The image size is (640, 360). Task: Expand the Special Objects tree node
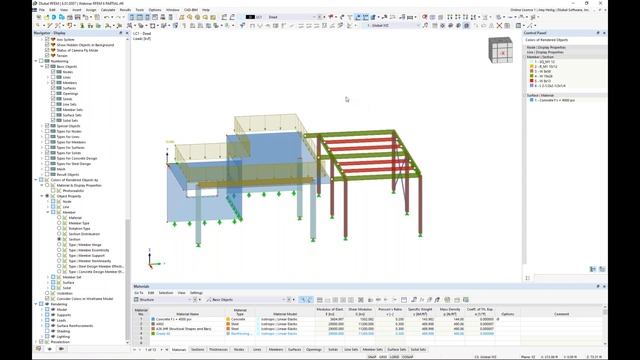[42, 126]
